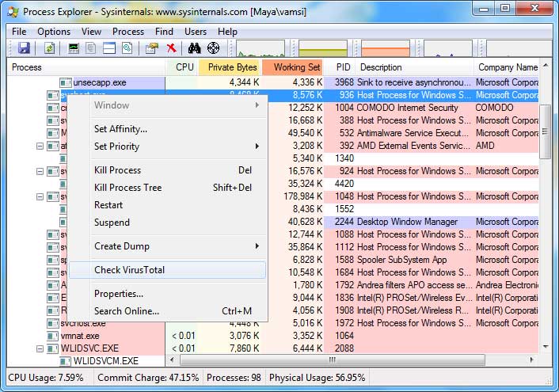Open the Help menu

coord(227,32)
